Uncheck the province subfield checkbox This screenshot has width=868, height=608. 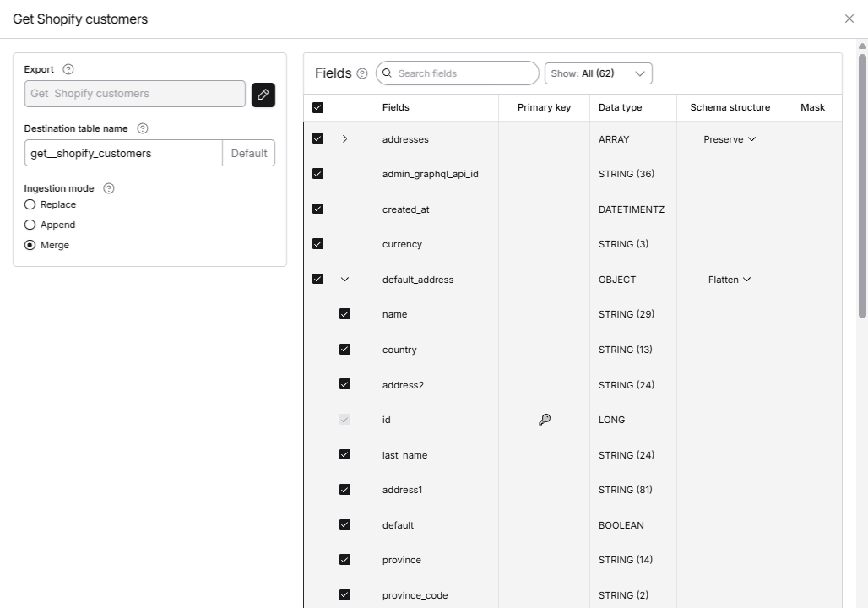point(344,560)
